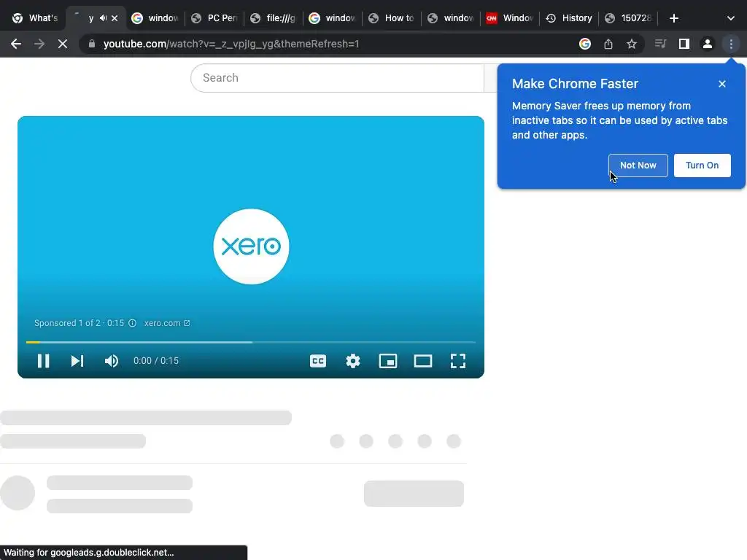747x560 pixels.
Task: Enter full screen video mode
Action: 458,361
